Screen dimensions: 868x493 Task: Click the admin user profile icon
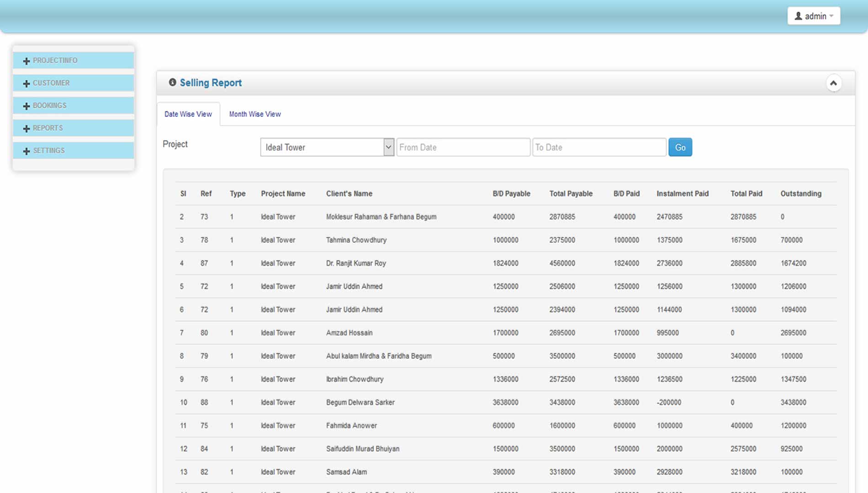coord(798,16)
